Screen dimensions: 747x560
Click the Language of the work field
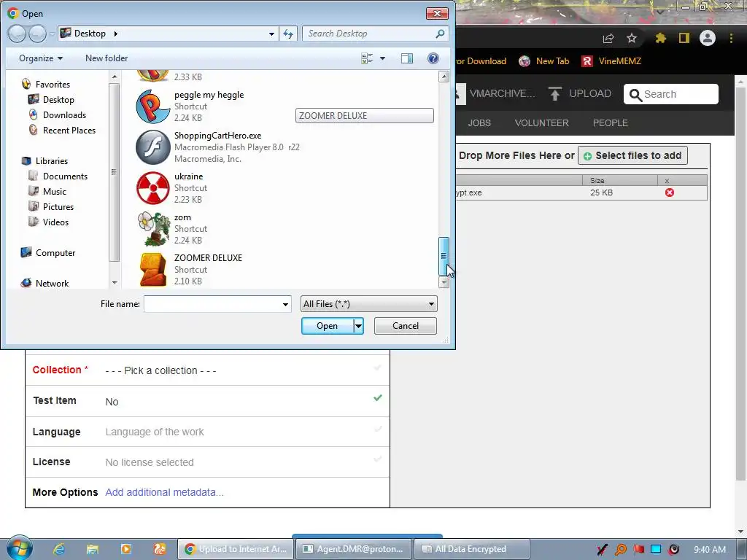coord(239,432)
